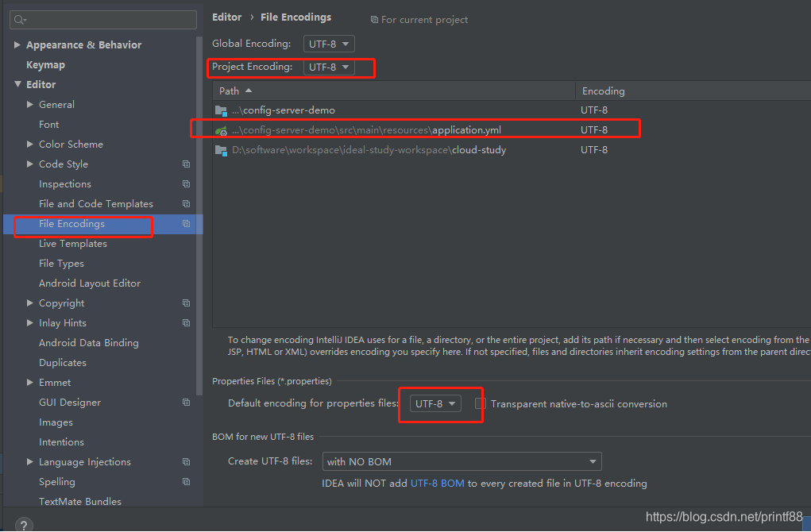This screenshot has height=532, width=811.
Task: Click the project-level icon beside GUI Designer
Action: click(x=186, y=403)
